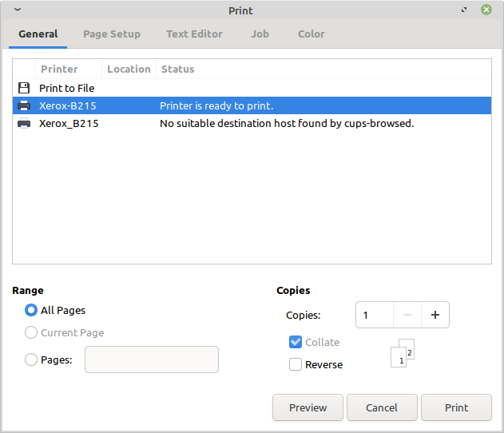This screenshot has width=504, height=433.
Task: Click the Pages range text field
Action: point(152,360)
